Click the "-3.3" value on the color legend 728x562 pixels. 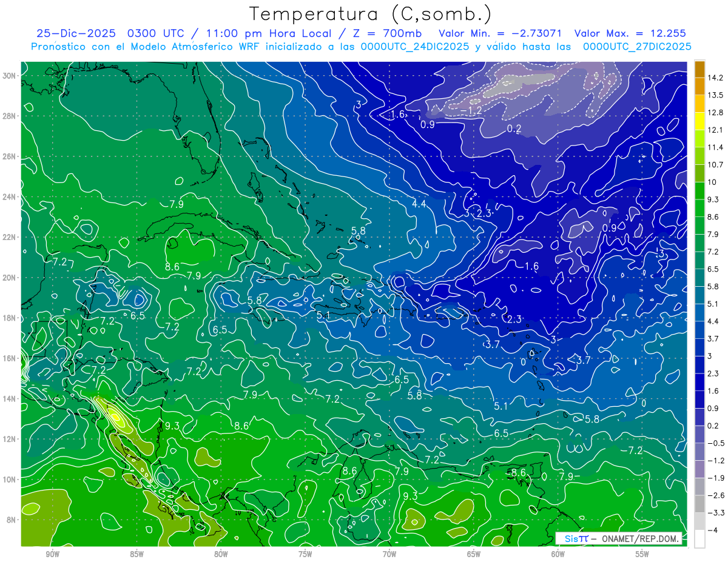(x=716, y=513)
